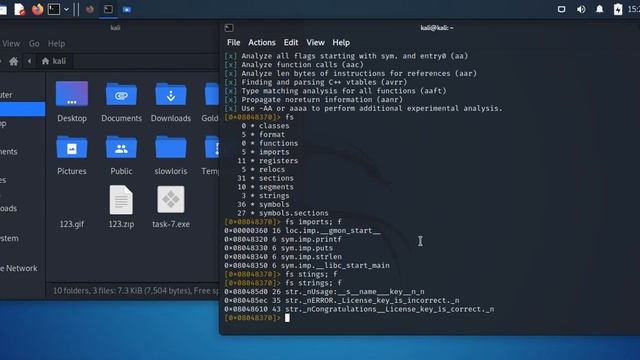
Task: Click the sym.imp.puts line in terminal
Action: (278, 248)
